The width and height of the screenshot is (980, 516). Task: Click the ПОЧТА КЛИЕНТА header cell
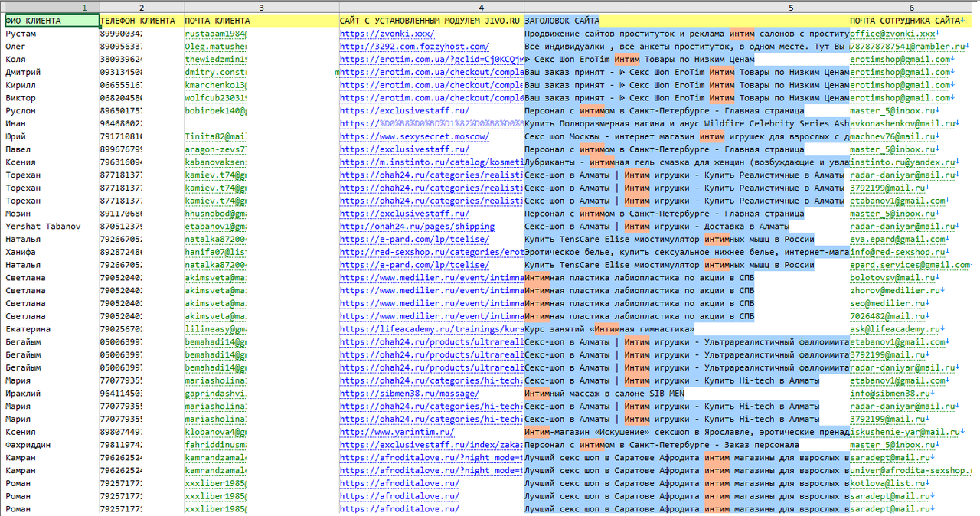pos(261,21)
